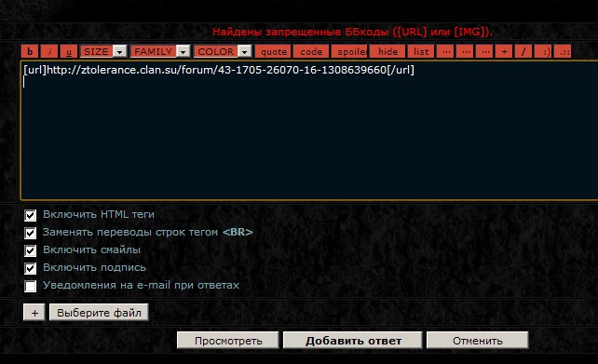
Task: Click inside the message text area
Action: [x=309, y=130]
